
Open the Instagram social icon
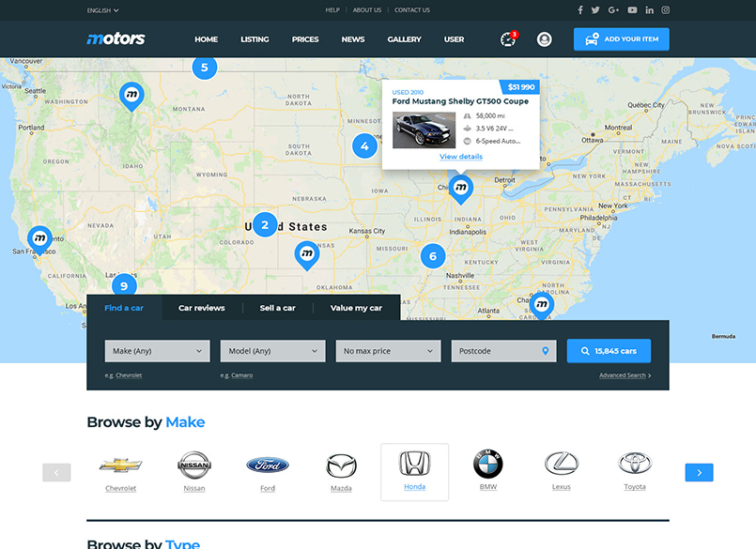tap(666, 10)
